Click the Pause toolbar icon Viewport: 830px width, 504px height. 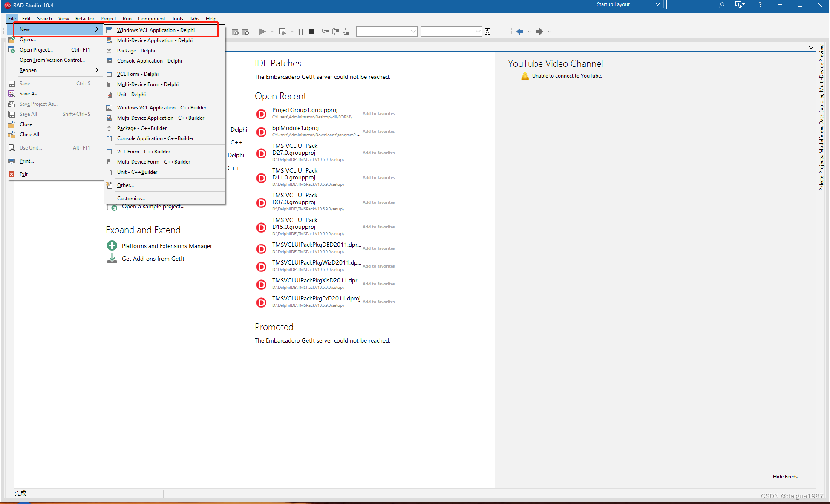(301, 32)
